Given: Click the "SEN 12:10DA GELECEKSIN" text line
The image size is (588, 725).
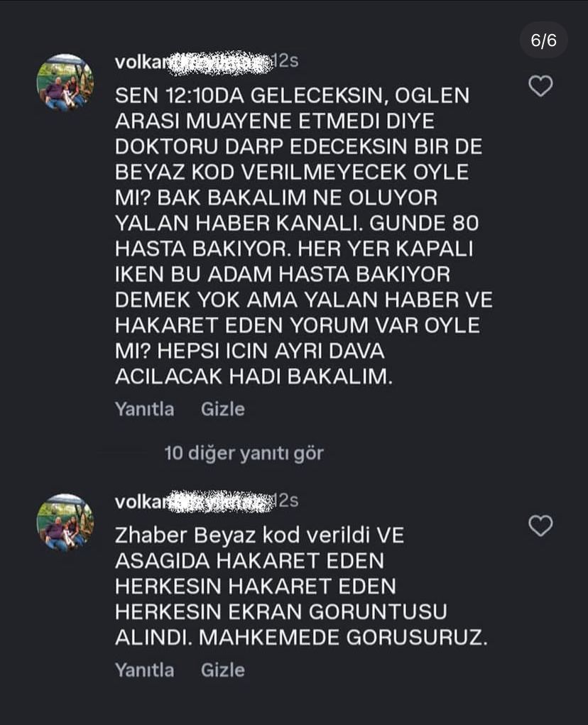Looking at the screenshot, I should pyautogui.click(x=292, y=96).
